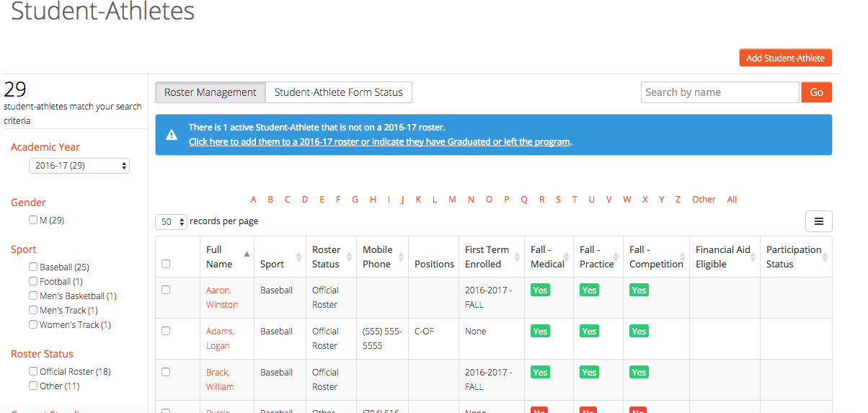Open Brack, William's profile link
This screenshot has width=868, height=413.
[x=220, y=379]
